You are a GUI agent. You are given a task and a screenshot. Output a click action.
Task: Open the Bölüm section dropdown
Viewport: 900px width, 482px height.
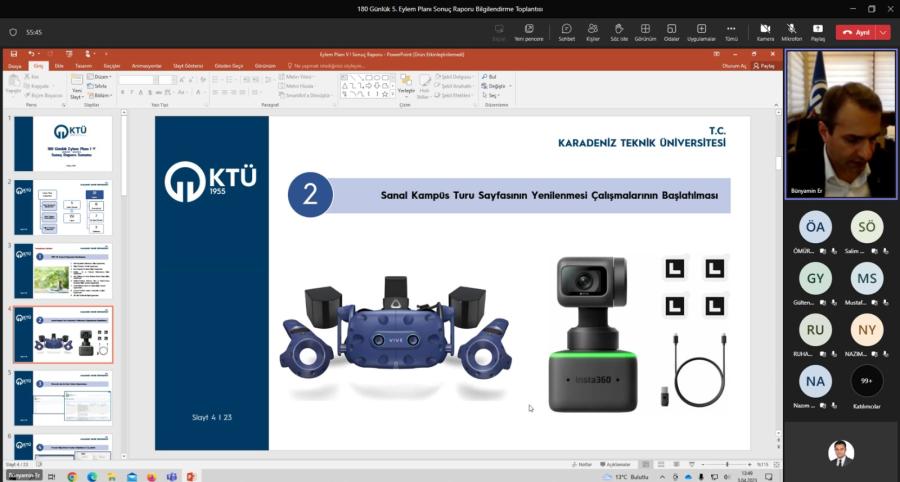[99, 95]
